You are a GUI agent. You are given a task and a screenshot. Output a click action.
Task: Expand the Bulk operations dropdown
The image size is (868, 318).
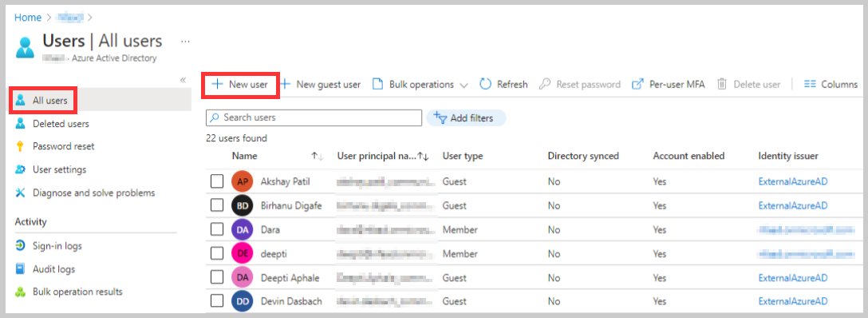pyautogui.click(x=464, y=85)
